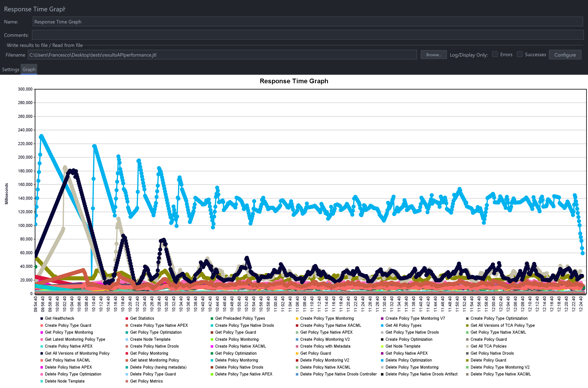Click the Comments input field

point(308,35)
